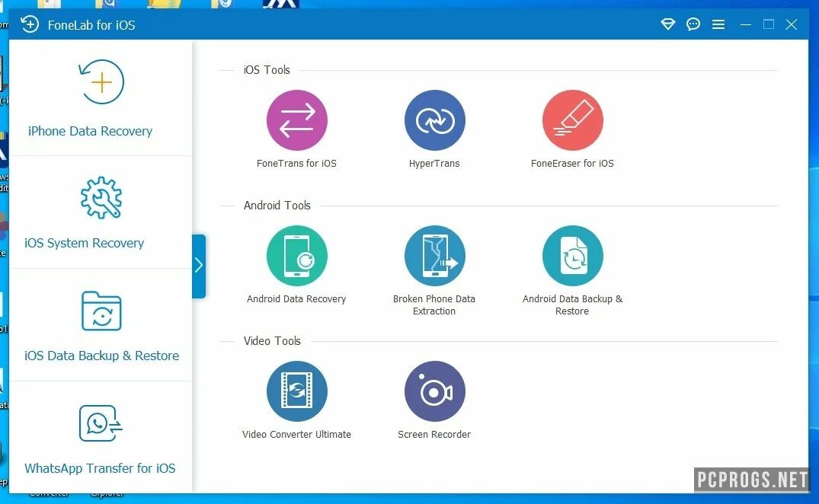Click the iPhone Data Recovery label
Image resolution: width=819 pixels, height=504 pixels.
(91, 131)
